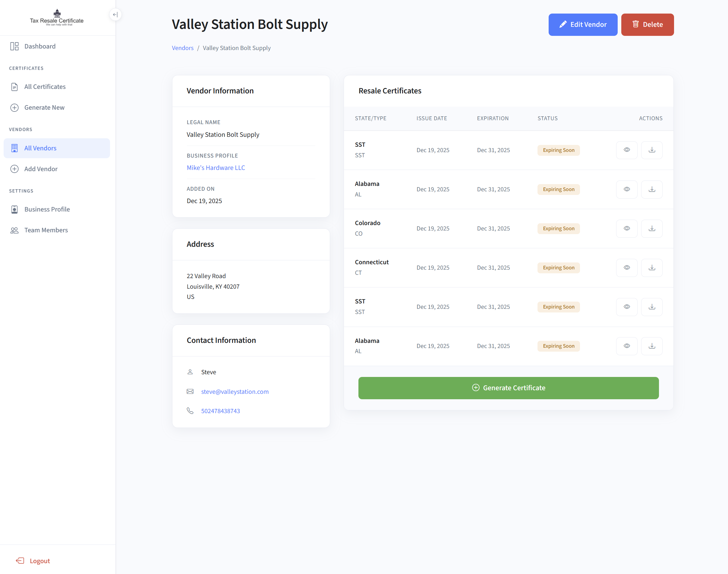Open the Vendors breadcrumb
Screen dimensions: 728x574
click(x=182, y=48)
